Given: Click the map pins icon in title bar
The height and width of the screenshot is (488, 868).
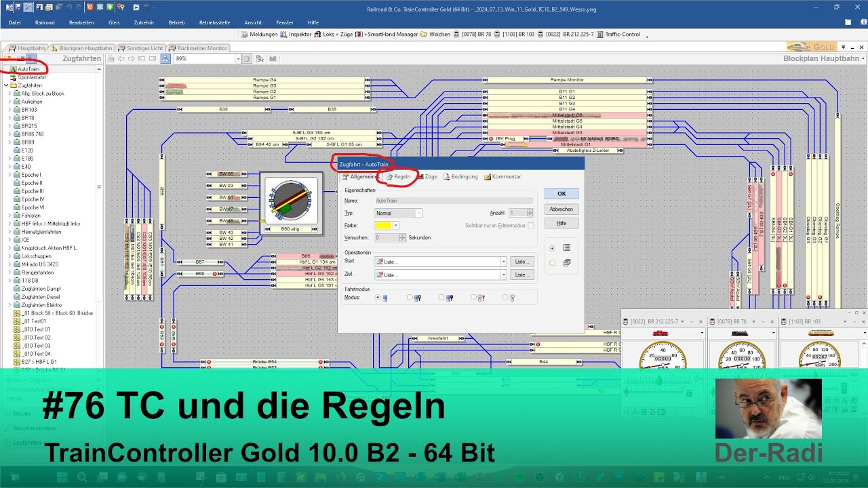Looking at the screenshot, I should tap(120, 7).
